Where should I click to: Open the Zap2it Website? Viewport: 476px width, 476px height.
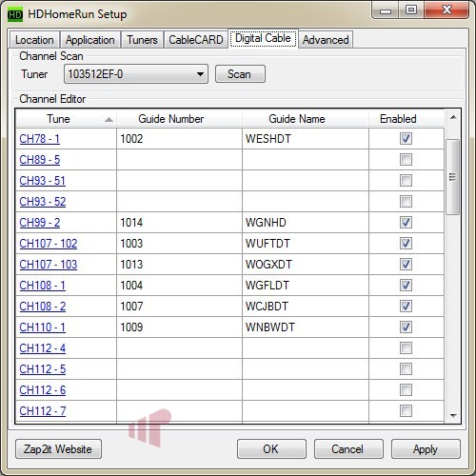pos(58,449)
